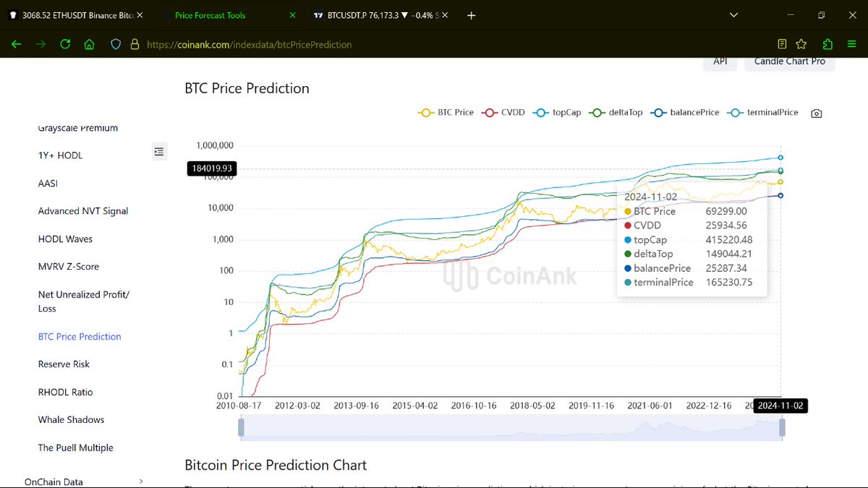Open Reserve Risk in sidebar
868x488 pixels.
64,364
